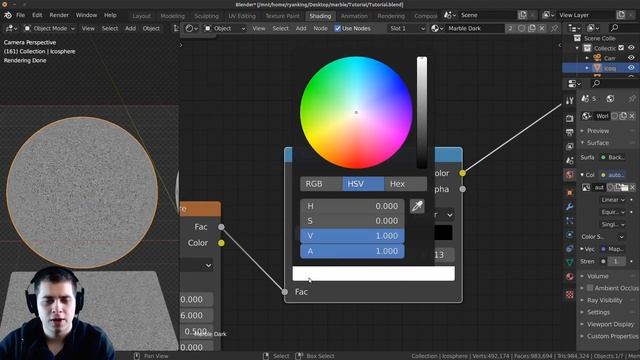The width and height of the screenshot is (640, 360).
Task: Click the hue color wheel
Action: pos(356,112)
